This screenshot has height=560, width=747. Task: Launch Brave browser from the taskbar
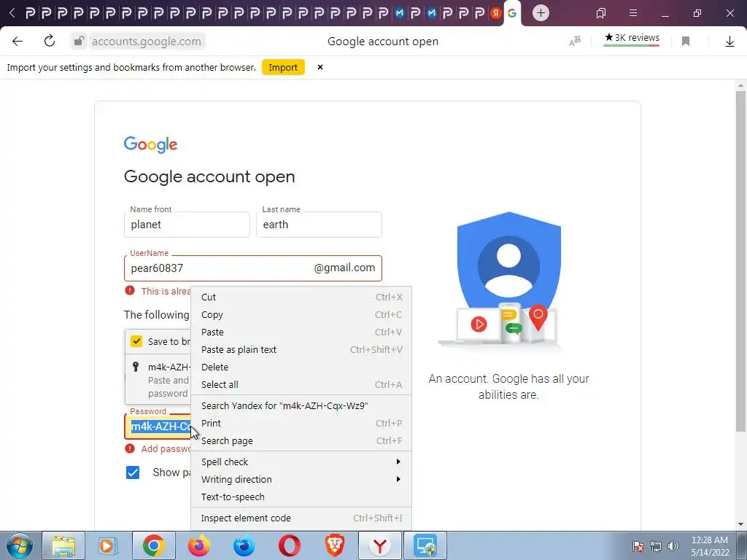click(334, 545)
